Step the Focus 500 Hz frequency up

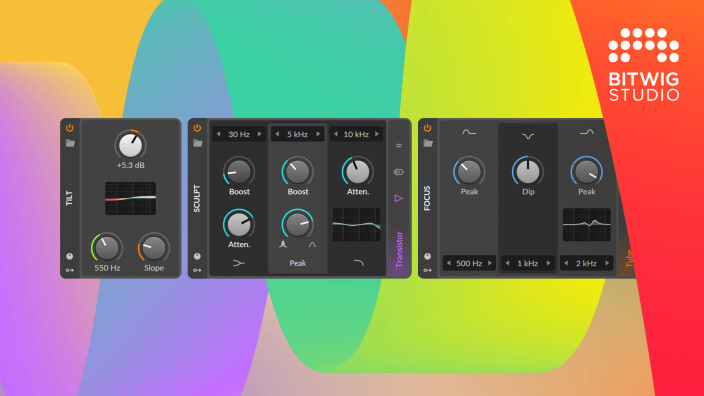pos(490,263)
